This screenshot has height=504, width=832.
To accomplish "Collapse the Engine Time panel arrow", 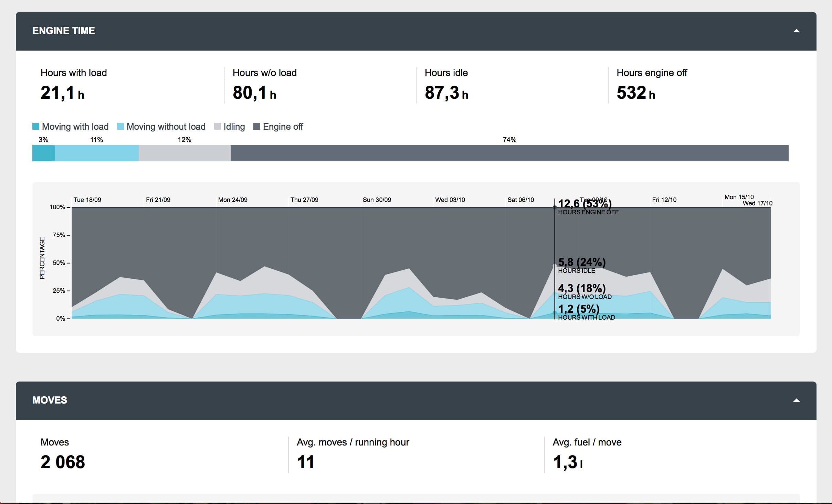I will pos(796,31).
